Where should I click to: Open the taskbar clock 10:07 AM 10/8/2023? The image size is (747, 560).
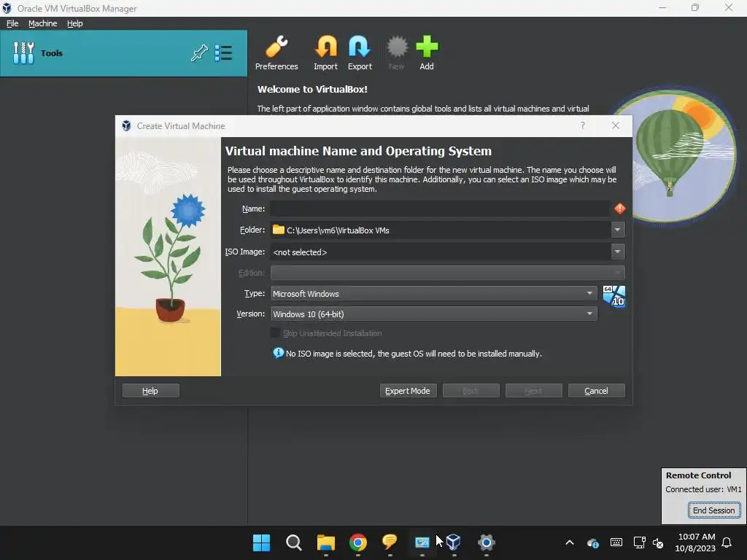click(695, 542)
